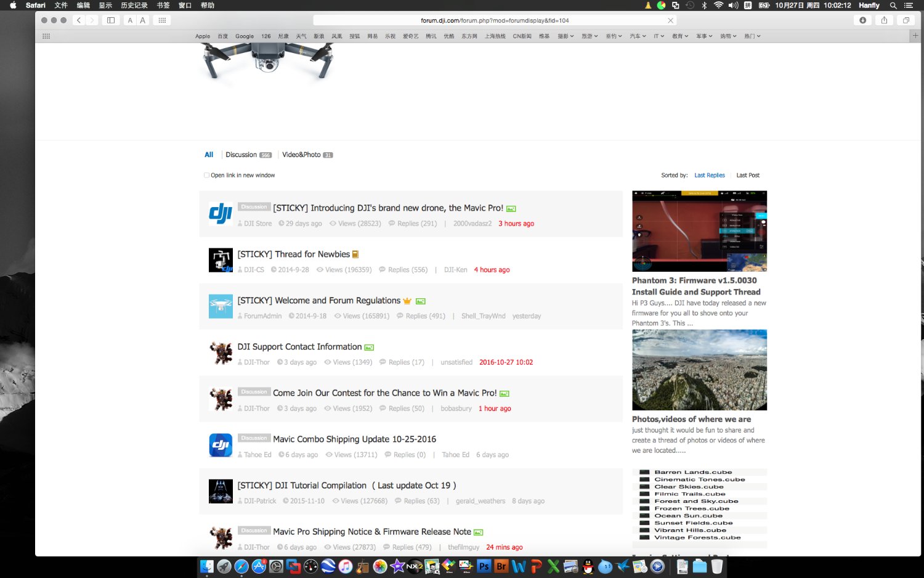
Task: Expand the 军事 bookmarks folder
Action: pos(704,36)
